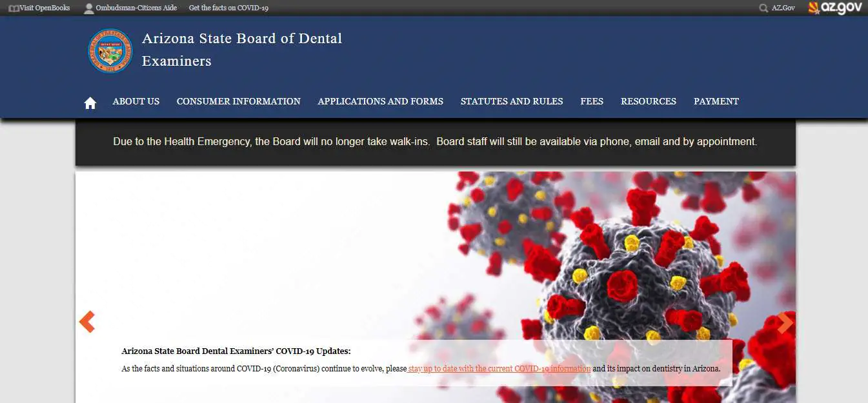Click the AZ.Gov search magnifier icon

(764, 8)
